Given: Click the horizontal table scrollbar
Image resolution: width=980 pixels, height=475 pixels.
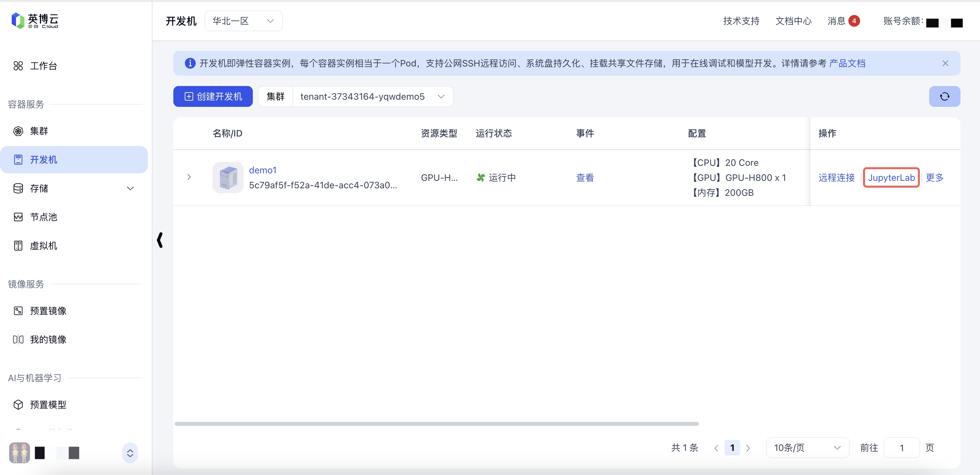Looking at the screenshot, I should tap(436, 424).
